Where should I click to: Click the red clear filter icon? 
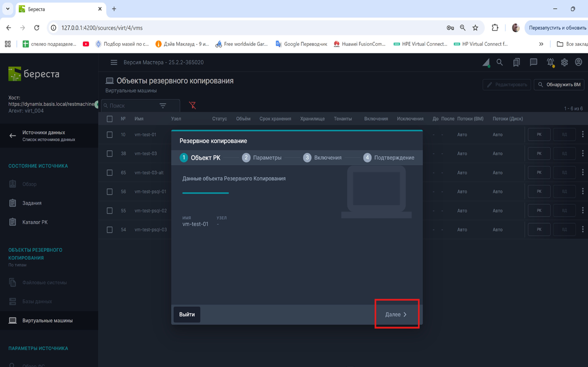tap(192, 105)
